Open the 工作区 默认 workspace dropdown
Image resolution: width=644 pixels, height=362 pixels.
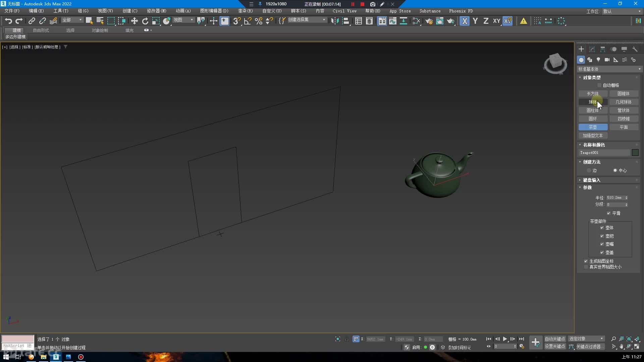(622, 11)
